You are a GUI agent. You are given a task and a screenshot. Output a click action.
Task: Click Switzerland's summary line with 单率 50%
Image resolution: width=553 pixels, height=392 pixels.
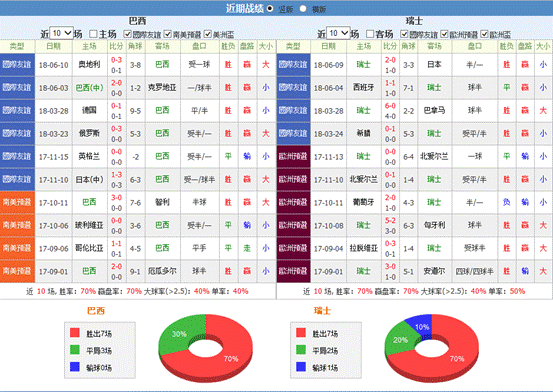click(414, 291)
